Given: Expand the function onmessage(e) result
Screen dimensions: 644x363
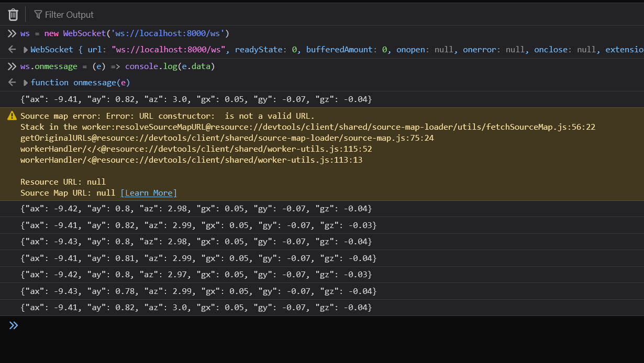Looking at the screenshot, I should tap(26, 83).
